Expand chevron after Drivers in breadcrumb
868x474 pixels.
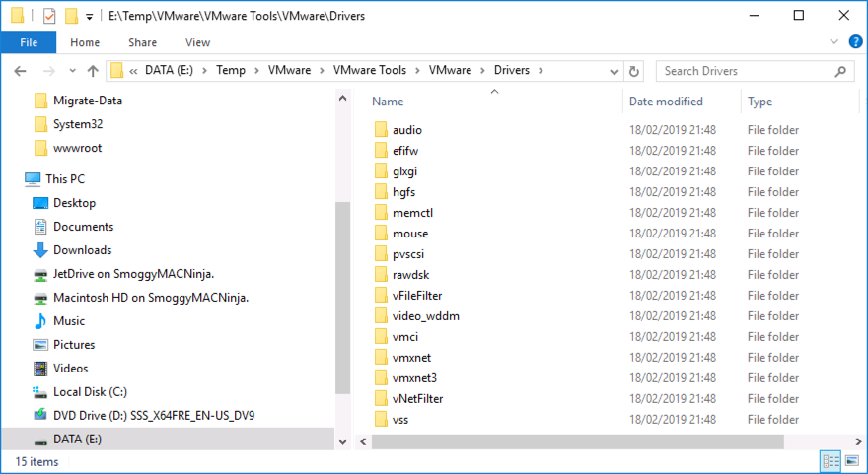(x=541, y=71)
